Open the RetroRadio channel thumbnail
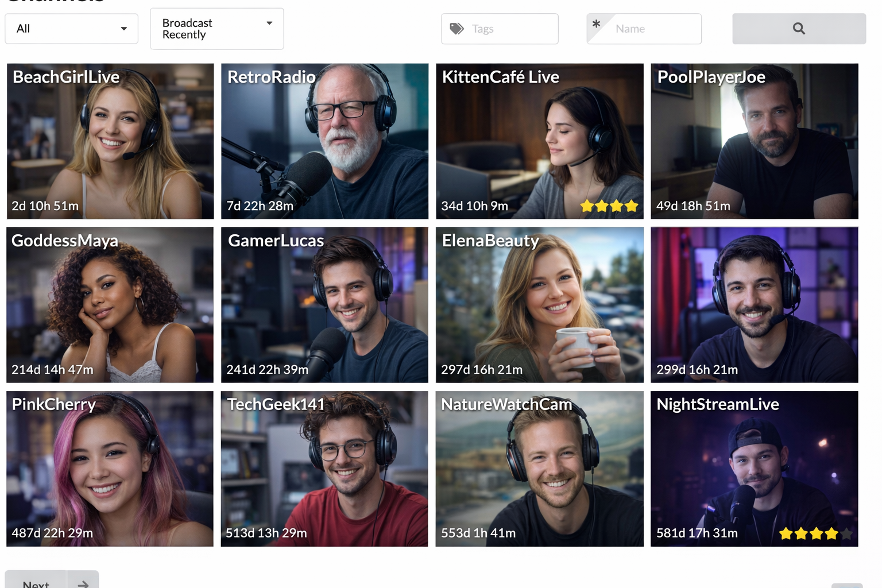The width and height of the screenshot is (882, 588). point(324,141)
